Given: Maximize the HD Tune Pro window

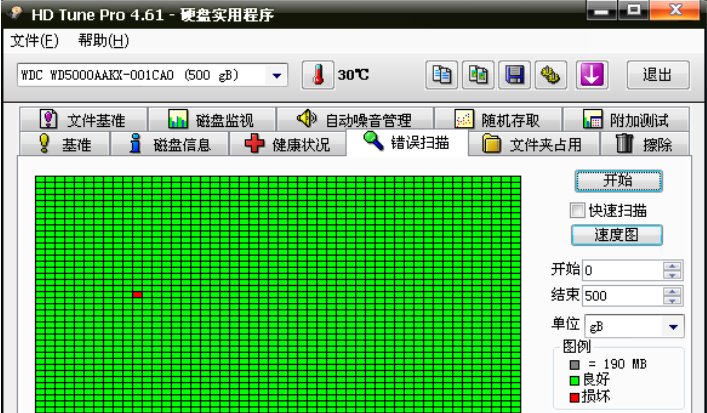Looking at the screenshot, I should click(633, 10).
